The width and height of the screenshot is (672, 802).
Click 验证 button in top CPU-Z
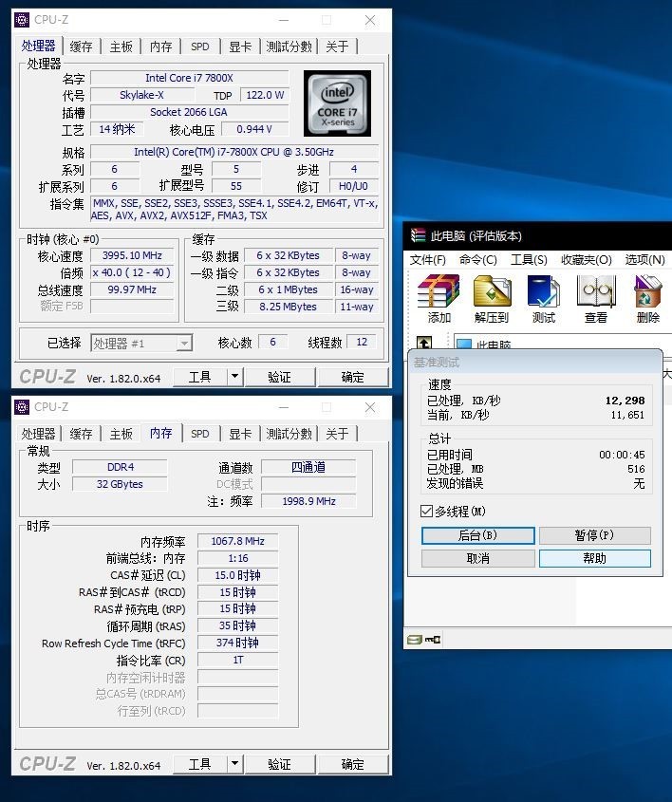click(x=279, y=377)
